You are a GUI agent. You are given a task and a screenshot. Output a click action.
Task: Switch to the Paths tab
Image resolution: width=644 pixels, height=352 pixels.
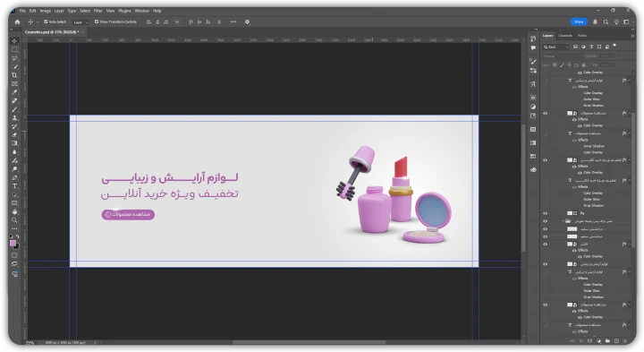click(x=582, y=36)
